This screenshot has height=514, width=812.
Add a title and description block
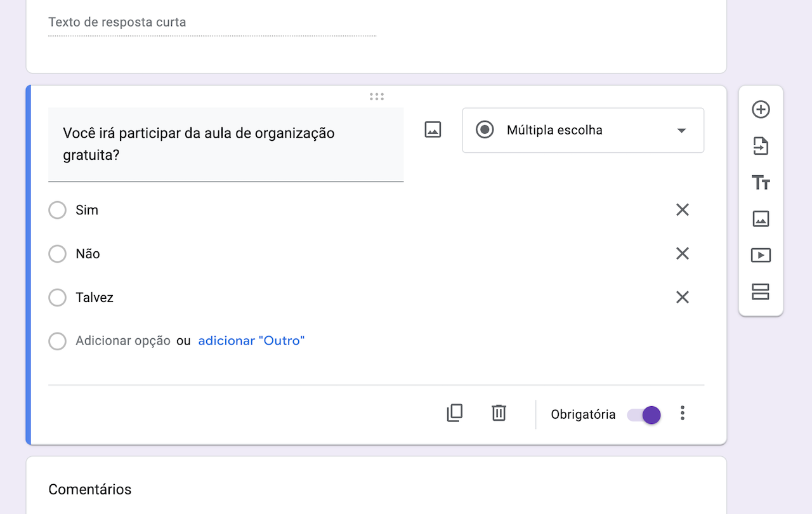click(x=761, y=182)
